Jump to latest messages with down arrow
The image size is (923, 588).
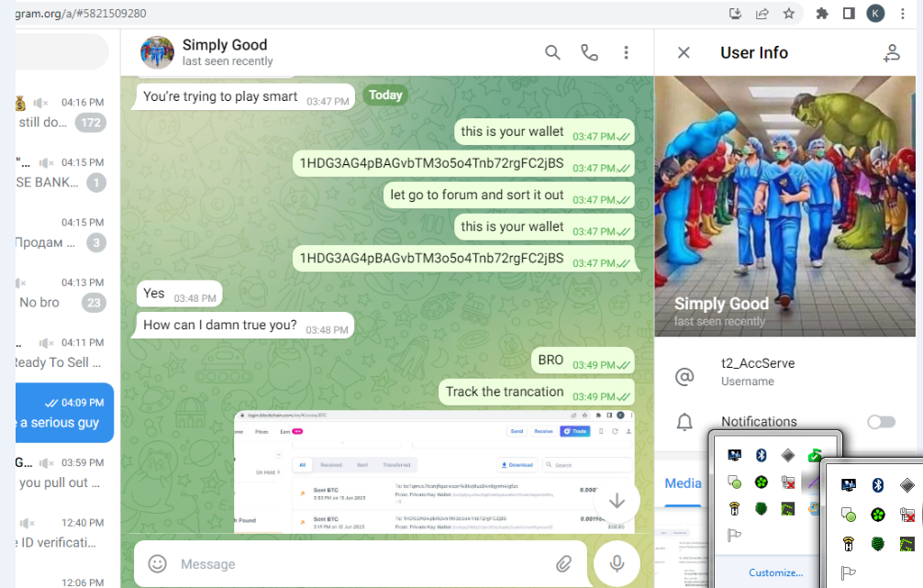pyautogui.click(x=617, y=501)
